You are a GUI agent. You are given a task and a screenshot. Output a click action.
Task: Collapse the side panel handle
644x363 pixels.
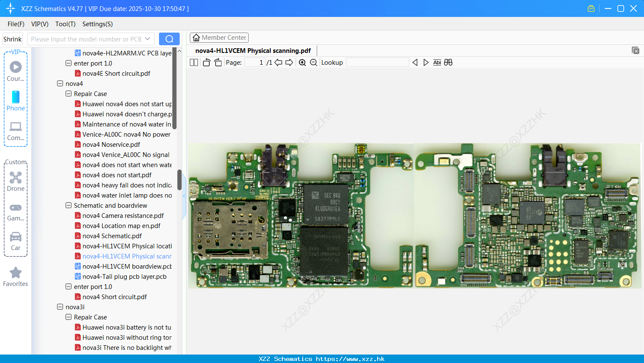[184, 196]
